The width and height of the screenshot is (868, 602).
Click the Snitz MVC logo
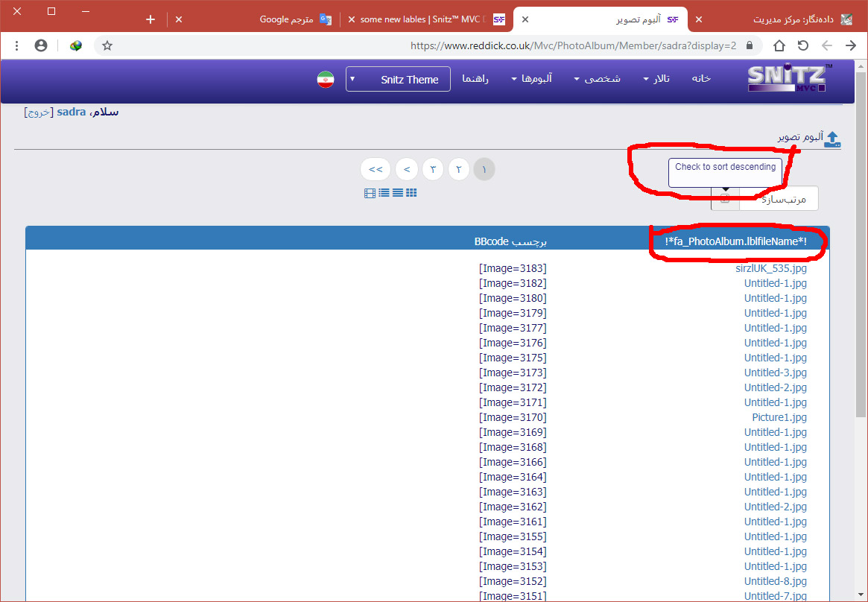tap(790, 78)
